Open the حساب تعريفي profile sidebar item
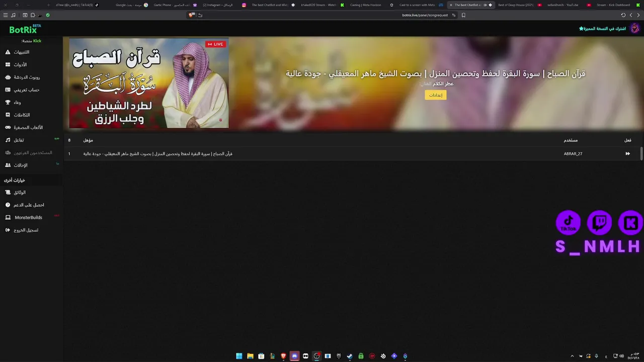This screenshot has width=644, height=362. point(31,90)
